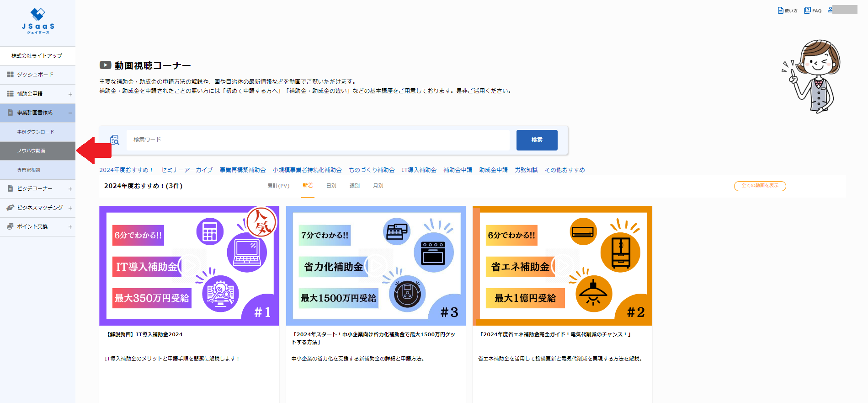This screenshot has height=403, width=868.
Task: Click the ピッチコーナー document icon
Action: point(10,188)
